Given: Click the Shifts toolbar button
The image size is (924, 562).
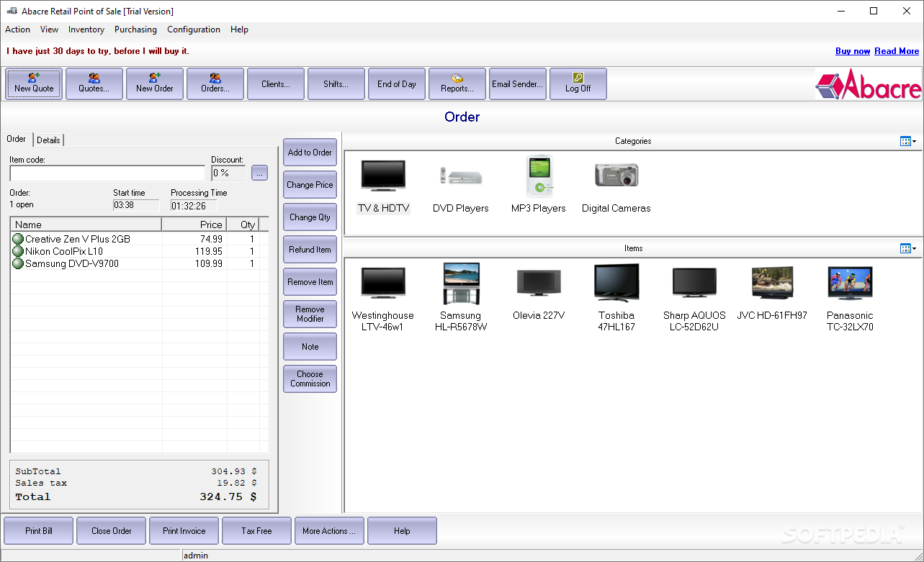Looking at the screenshot, I should click(336, 83).
